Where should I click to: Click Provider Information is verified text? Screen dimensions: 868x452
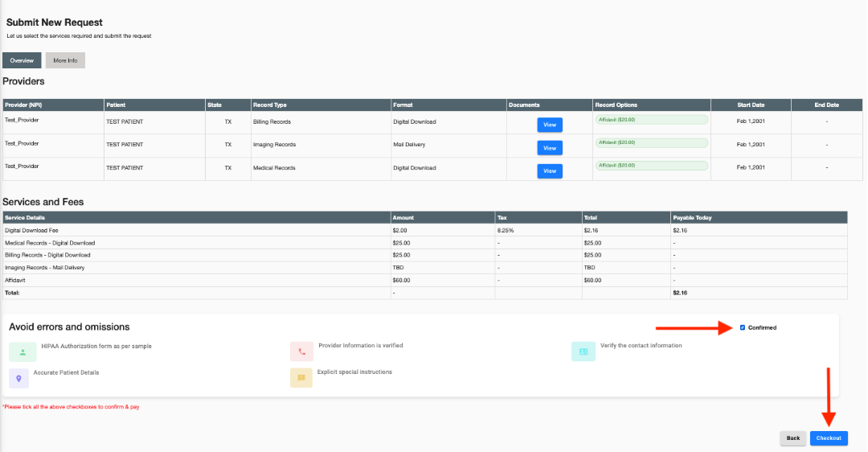coord(360,346)
